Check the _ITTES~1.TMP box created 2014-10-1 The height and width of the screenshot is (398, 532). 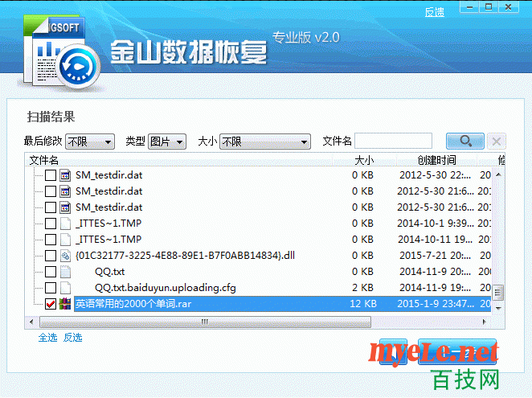pyautogui.click(x=51, y=224)
